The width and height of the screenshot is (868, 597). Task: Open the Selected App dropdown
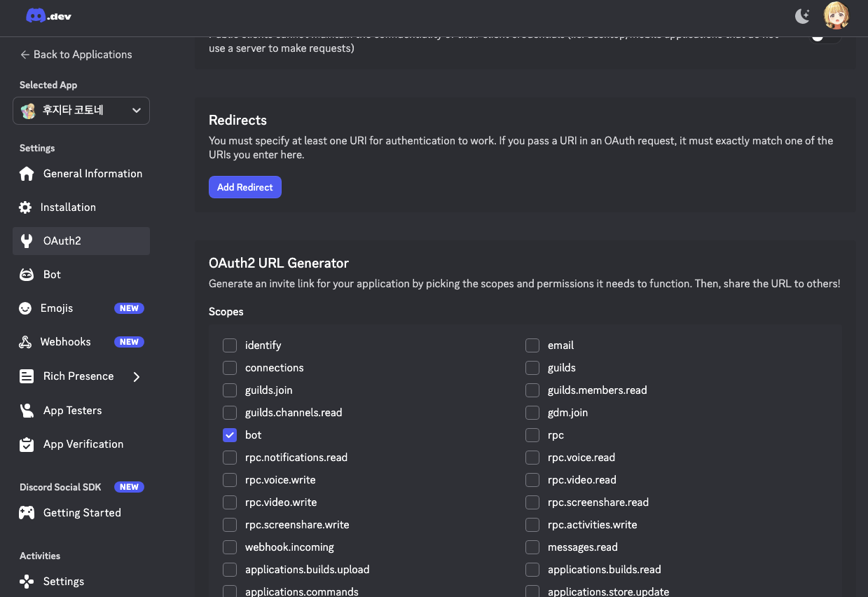tap(81, 111)
